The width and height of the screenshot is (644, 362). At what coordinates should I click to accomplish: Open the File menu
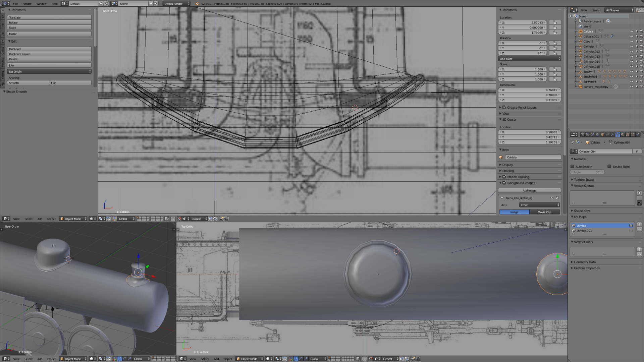[x=15, y=4]
